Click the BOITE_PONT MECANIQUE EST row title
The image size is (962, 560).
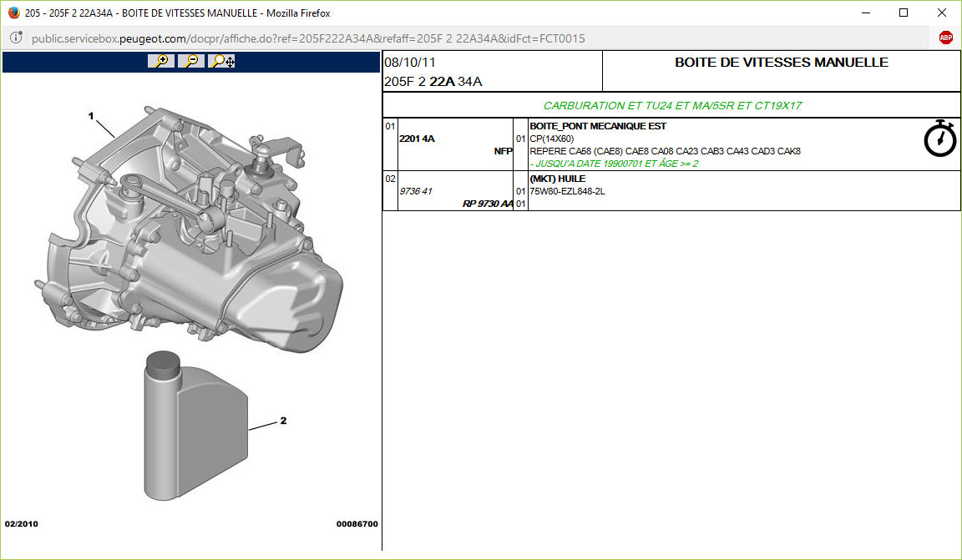[598, 127]
